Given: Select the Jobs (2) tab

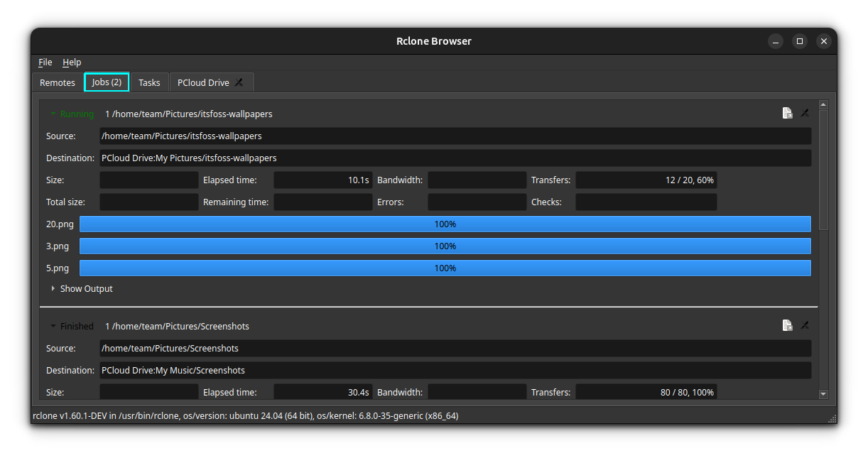Looking at the screenshot, I should click(106, 82).
